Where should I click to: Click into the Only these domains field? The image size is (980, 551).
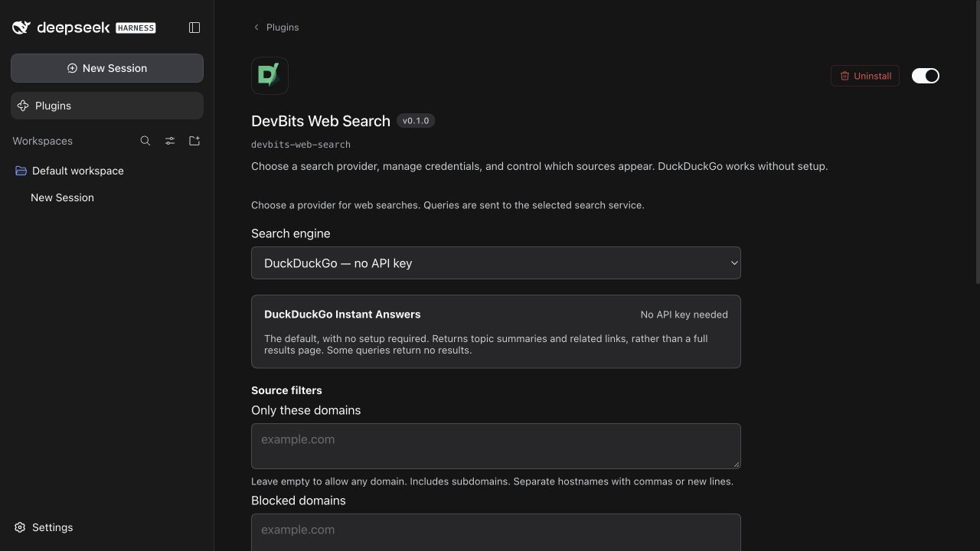[496, 446]
